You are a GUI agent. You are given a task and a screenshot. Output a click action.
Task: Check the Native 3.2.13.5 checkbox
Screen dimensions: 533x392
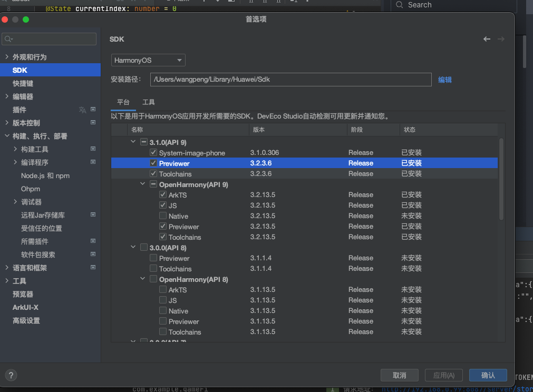[163, 215]
